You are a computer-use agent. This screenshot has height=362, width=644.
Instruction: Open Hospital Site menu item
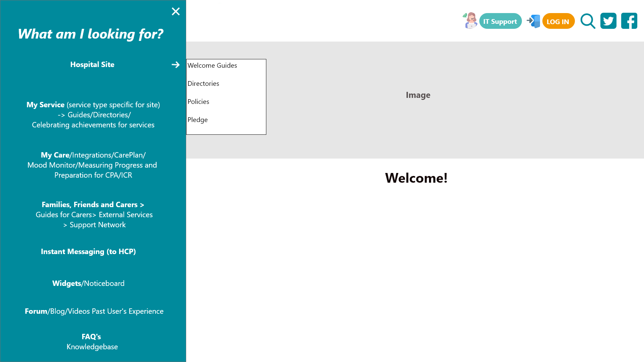click(x=92, y=65)
